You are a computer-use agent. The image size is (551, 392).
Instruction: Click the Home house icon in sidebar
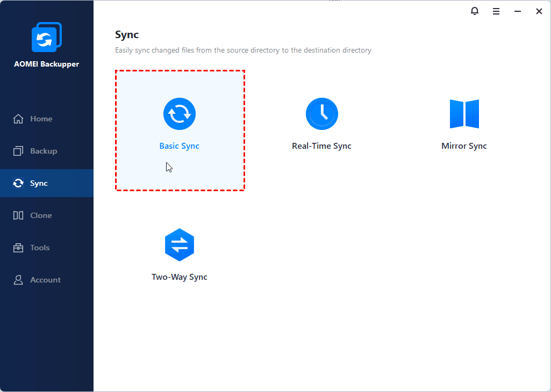tap(18, 119)
